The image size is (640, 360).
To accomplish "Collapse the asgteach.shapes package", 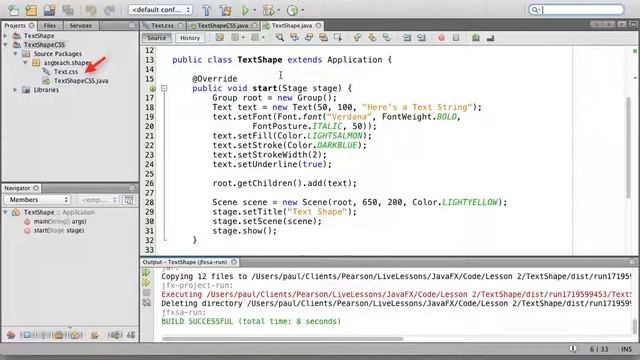I will [26, 63].
